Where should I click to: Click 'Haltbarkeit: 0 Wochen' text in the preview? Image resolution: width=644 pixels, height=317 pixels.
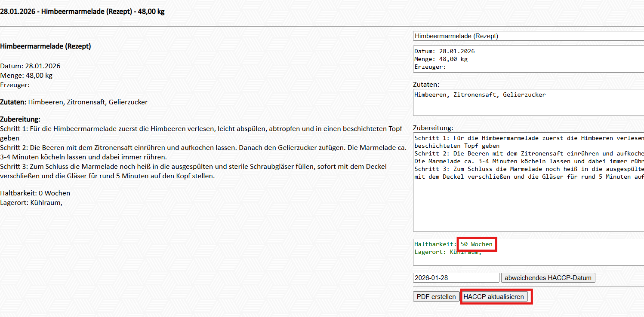(x=35, y=193)
